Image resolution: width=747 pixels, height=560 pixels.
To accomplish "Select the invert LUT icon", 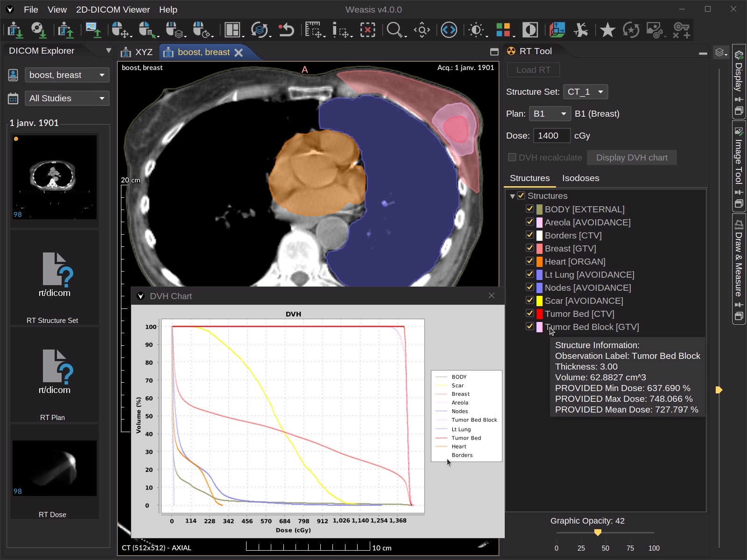I will [530, 30].
